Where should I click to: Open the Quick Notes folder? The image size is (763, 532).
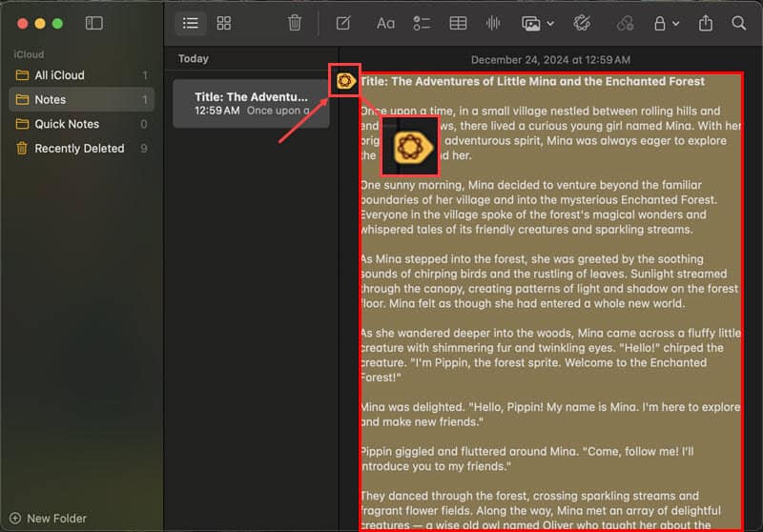point(67,124)
